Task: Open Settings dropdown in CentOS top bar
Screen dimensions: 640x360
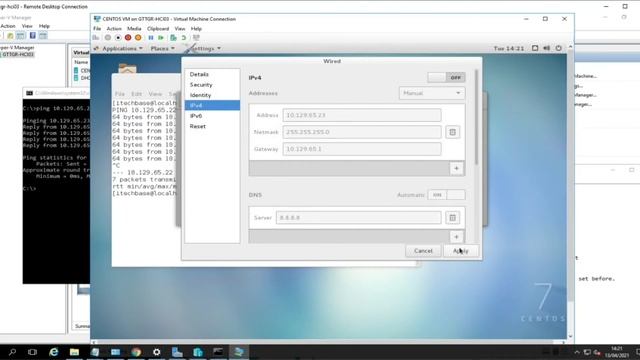Action: click(x=204, y=48)
